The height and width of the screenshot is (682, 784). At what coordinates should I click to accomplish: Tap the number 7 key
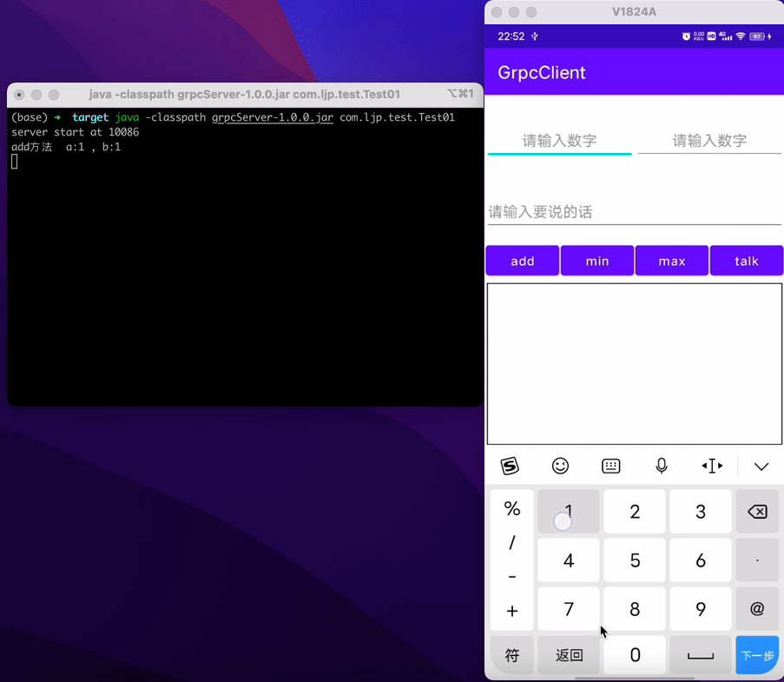coord(569,609)
